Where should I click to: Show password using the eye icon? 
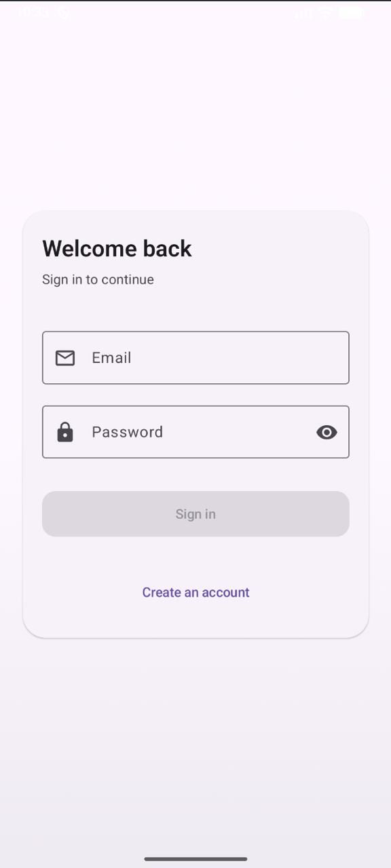(327, 432)
